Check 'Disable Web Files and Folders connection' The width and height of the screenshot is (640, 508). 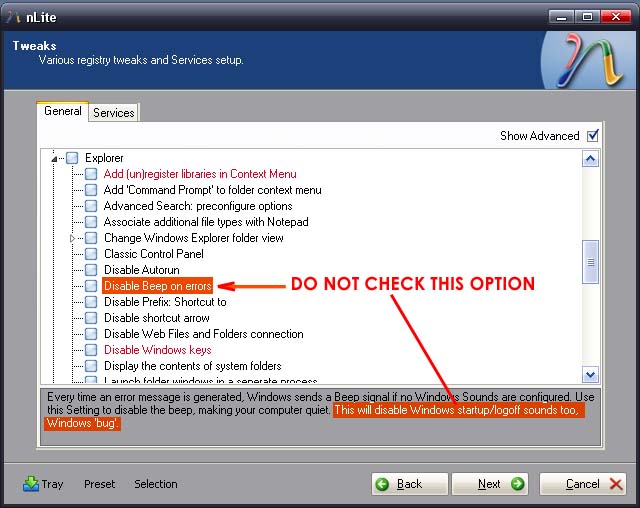click(x=91, y=334)
